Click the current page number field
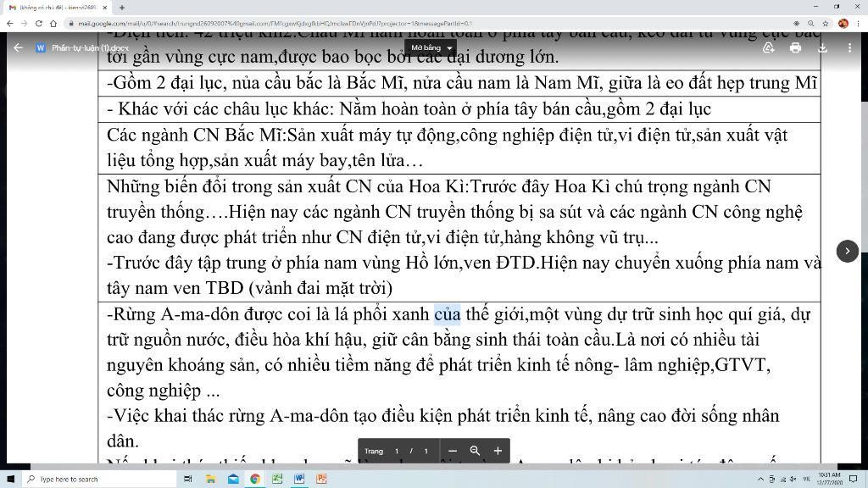The height and width of the screenshot is (488, 868). click(x=397, y=451)
